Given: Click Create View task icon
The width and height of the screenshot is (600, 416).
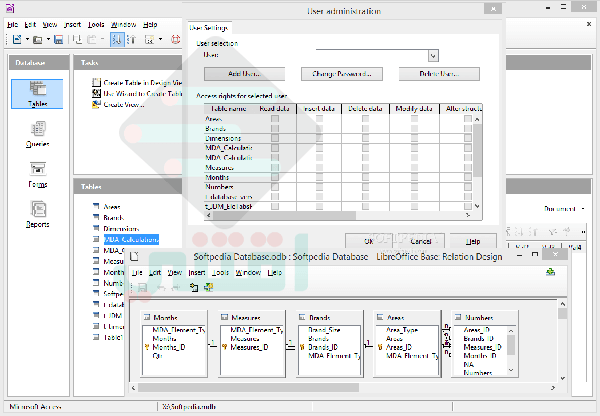Looking at the screenshot, I should [96, 104].
